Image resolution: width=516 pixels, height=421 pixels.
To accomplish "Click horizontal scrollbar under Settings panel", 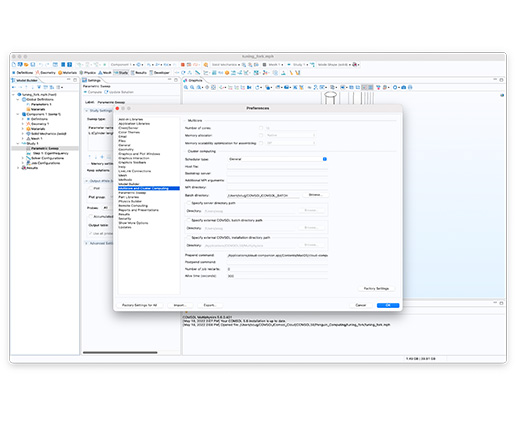I will tap(120, 352).
